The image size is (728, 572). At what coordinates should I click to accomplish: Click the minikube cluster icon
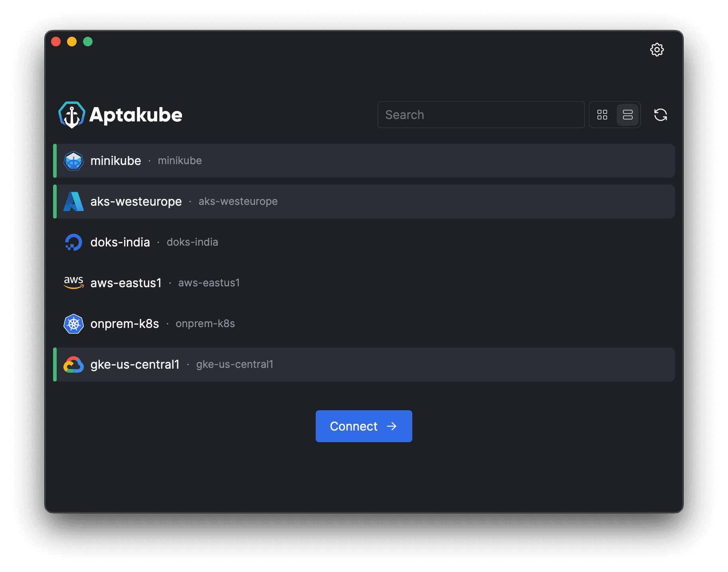click(x=73, y=161)
